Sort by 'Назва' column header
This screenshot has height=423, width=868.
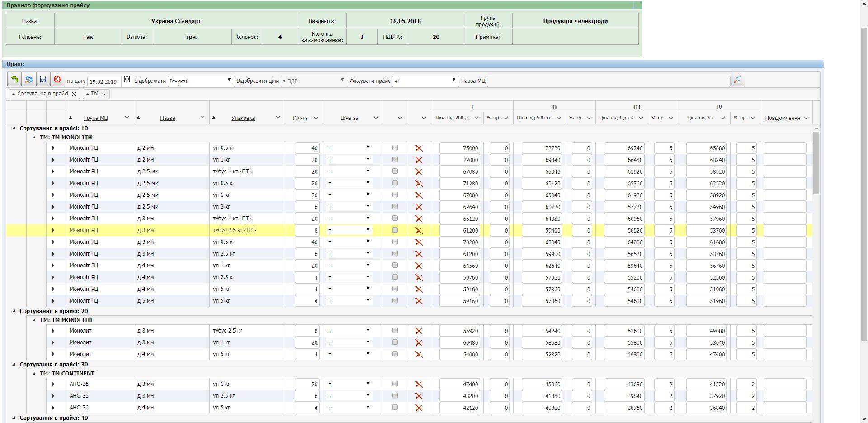coord(167,118)
